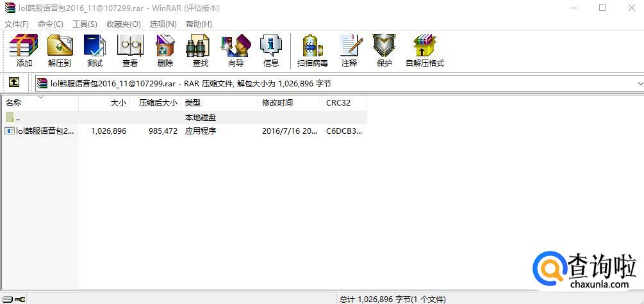Viewport: 644px width, 304px height.
Task: Click the Extract To (解压到) icon
Action: coord(60,51)
